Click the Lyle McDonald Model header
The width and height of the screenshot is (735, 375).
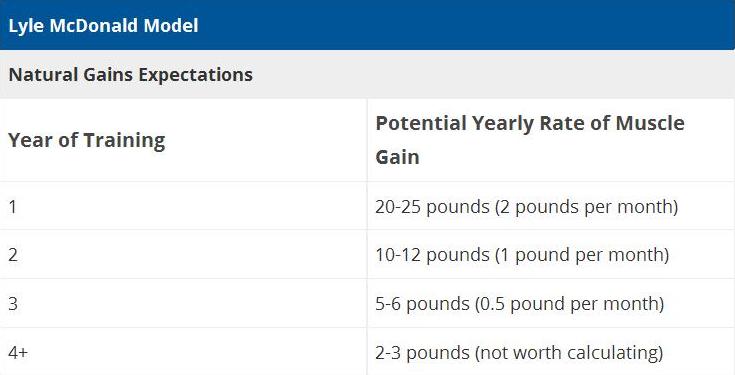click(368, 25)
